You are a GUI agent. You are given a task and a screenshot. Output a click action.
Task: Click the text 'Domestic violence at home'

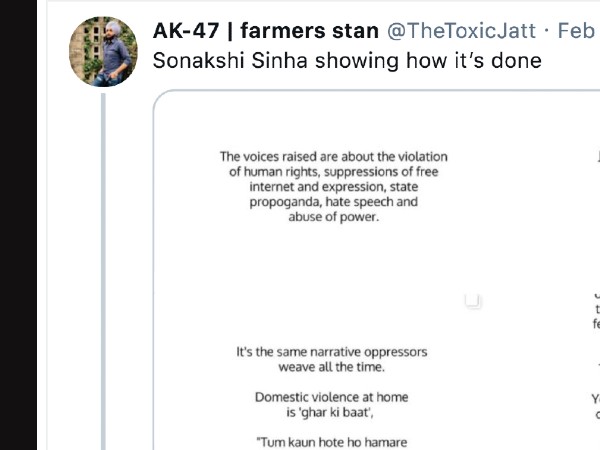[x=331, y=397]
